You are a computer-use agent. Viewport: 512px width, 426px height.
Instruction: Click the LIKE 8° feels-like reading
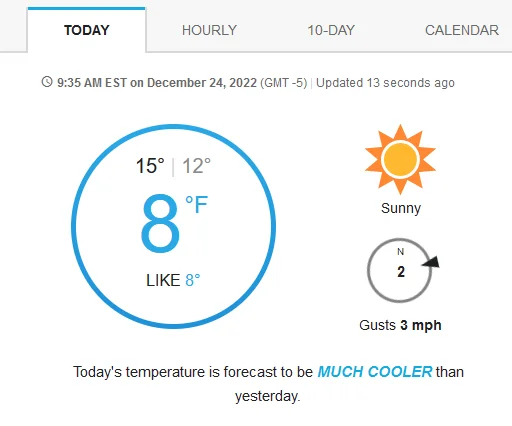[173, 280]
